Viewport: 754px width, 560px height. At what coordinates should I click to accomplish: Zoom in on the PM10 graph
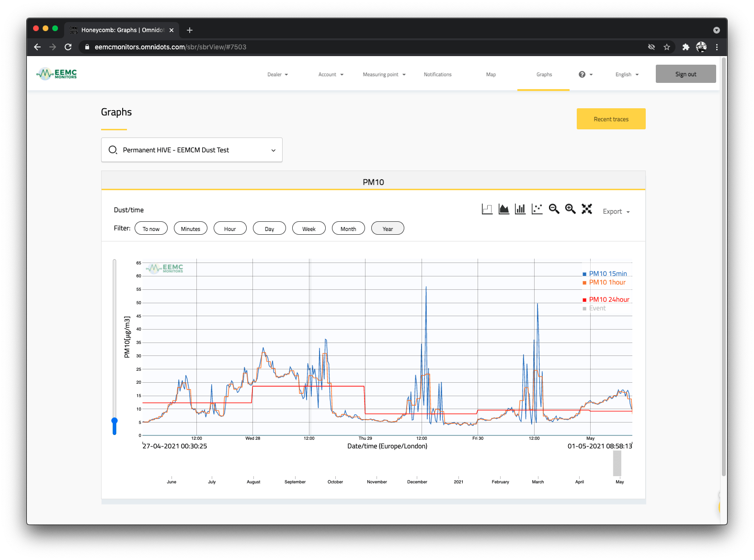click(570, 209)
